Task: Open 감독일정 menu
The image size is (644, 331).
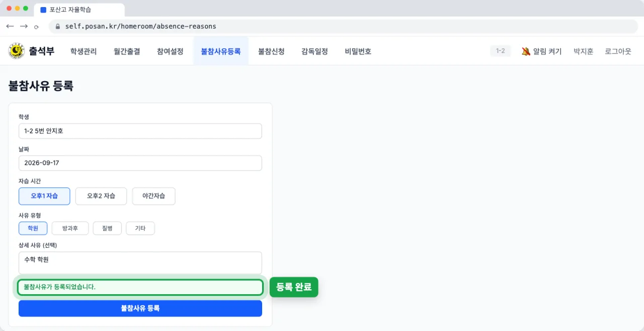Action: click(x=314, y=51)
